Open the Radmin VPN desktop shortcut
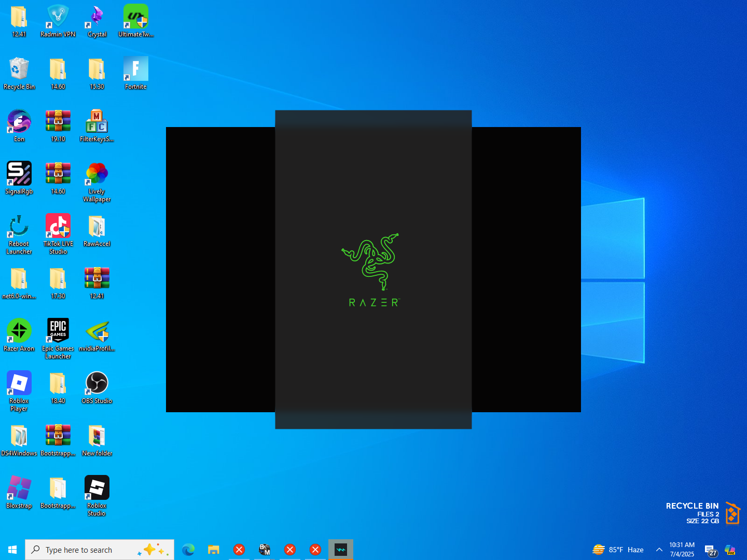747x560 pixels. tap(58, 21)
